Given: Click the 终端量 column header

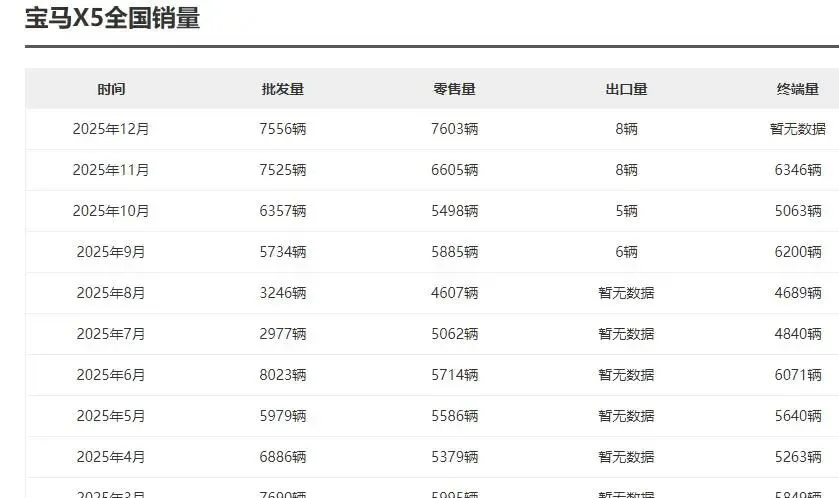Looking at the screenshot, I should 798,89.
